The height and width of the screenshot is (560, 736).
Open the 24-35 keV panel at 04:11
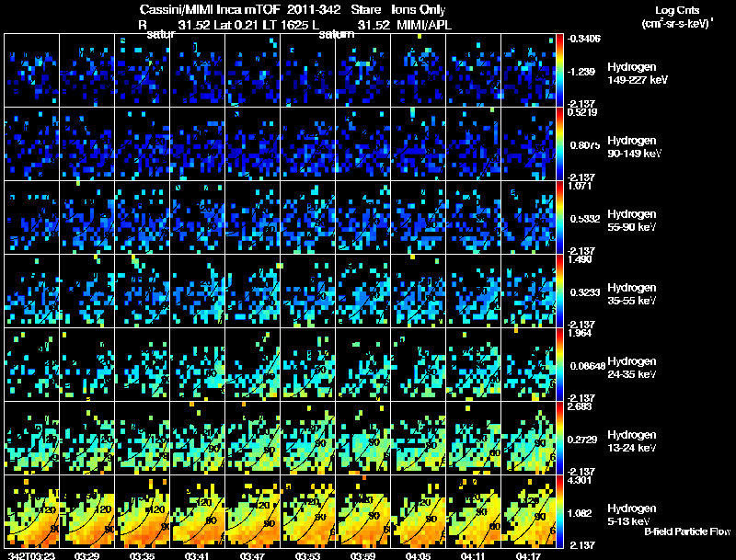pos(473,364)
